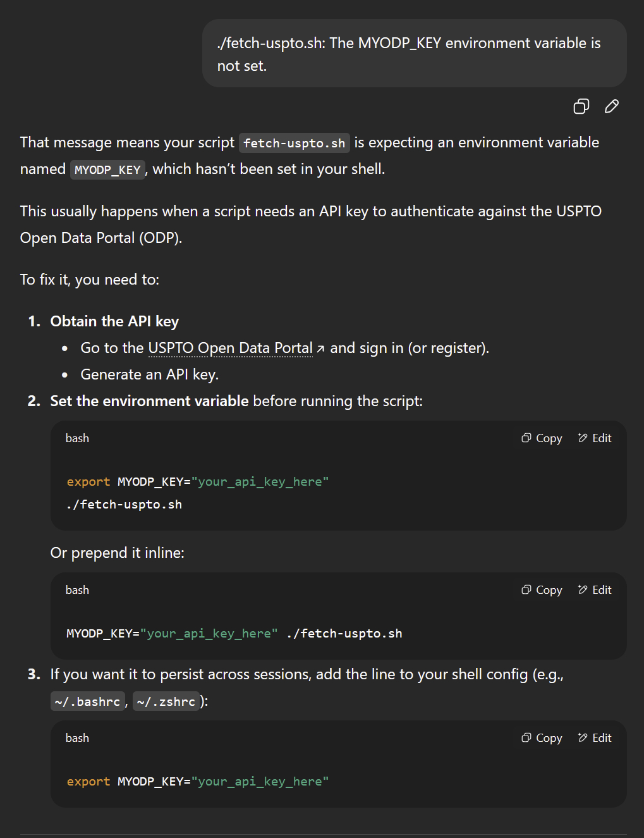Edit the user message with the pencil icon
The image size is (644, 838).
click(611, 106)
